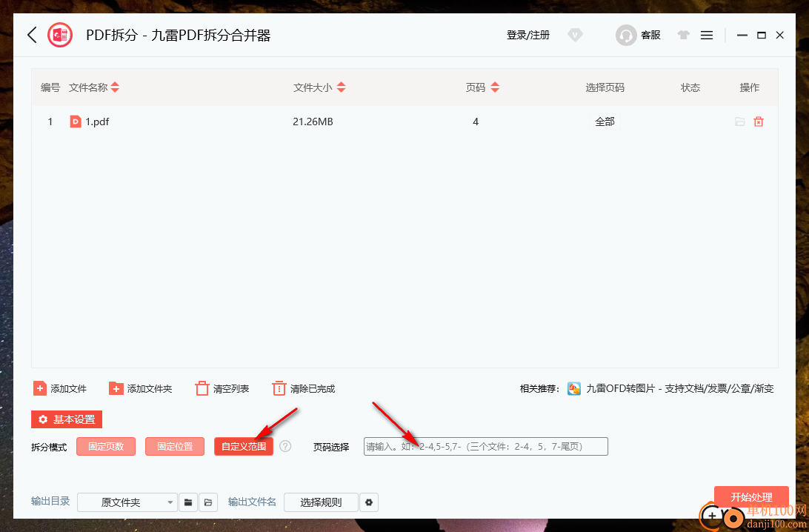
Task: Click the open output folder icon
Action: point(208,502)
